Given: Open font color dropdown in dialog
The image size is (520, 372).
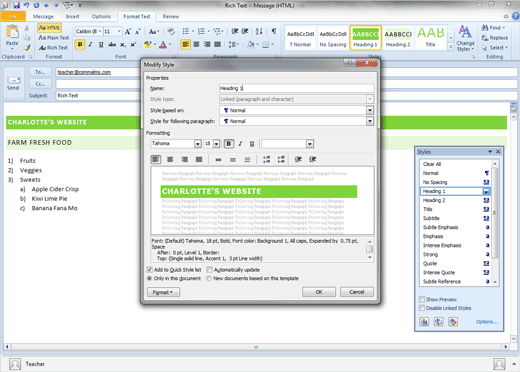Looking at the screenshot, I should pyautogui.click(x=310, y=144).
